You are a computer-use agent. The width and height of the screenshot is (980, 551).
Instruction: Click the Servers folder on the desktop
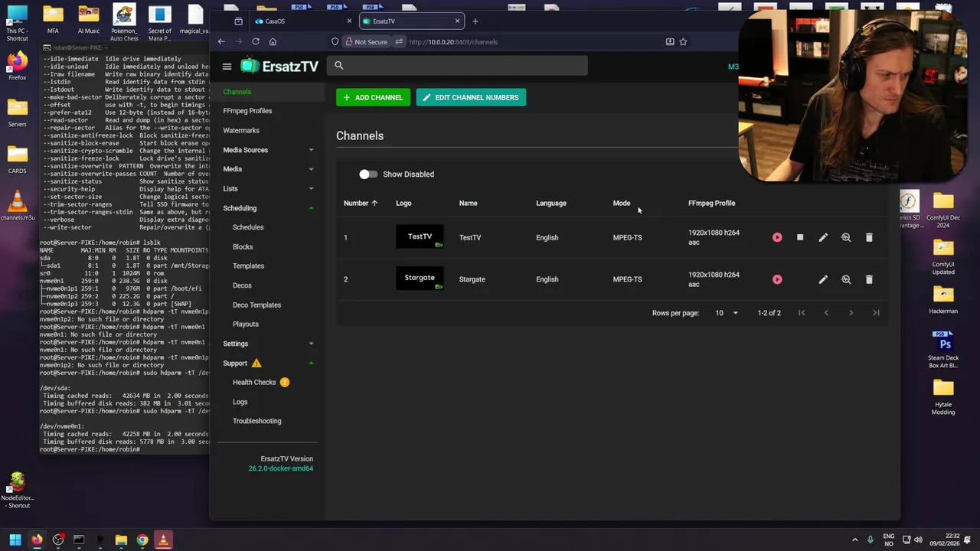[x=17, y=112]
